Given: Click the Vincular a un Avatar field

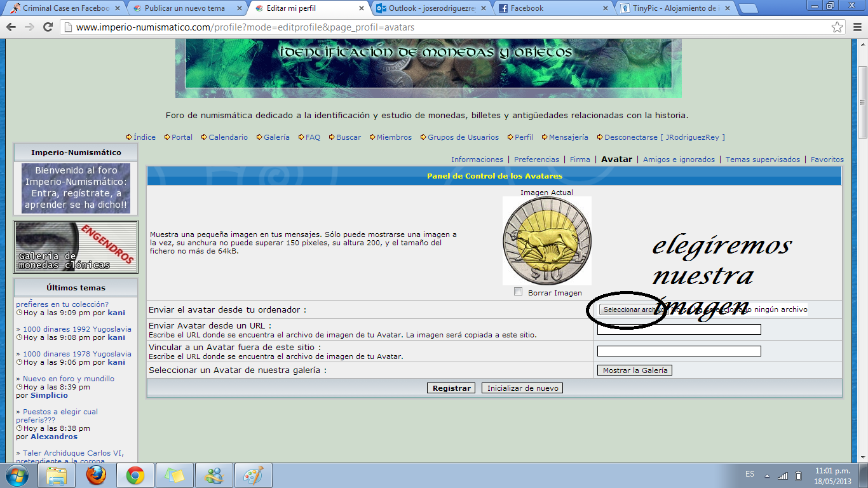Looking at the screenshot, I should (x=679, y=351).
